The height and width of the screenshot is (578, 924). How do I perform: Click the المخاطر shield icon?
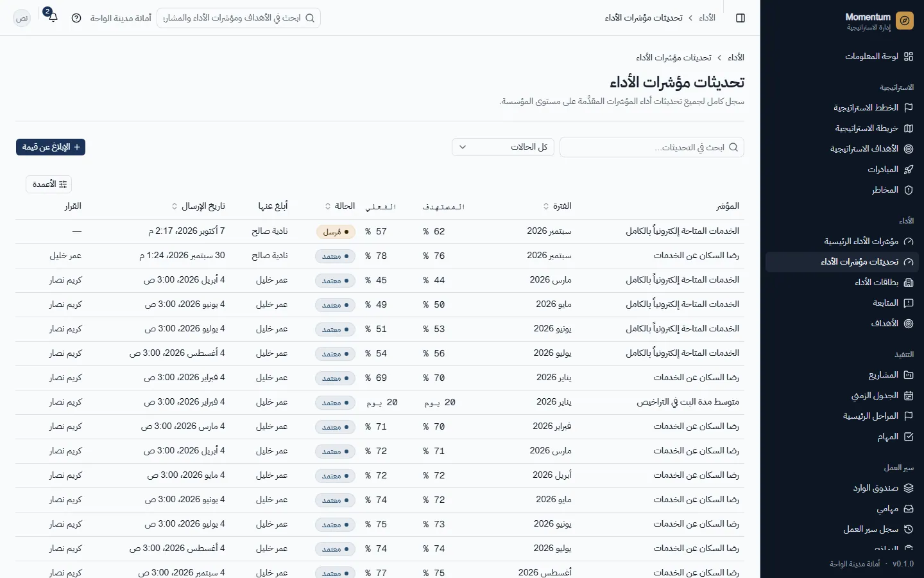tap(909, 190)
